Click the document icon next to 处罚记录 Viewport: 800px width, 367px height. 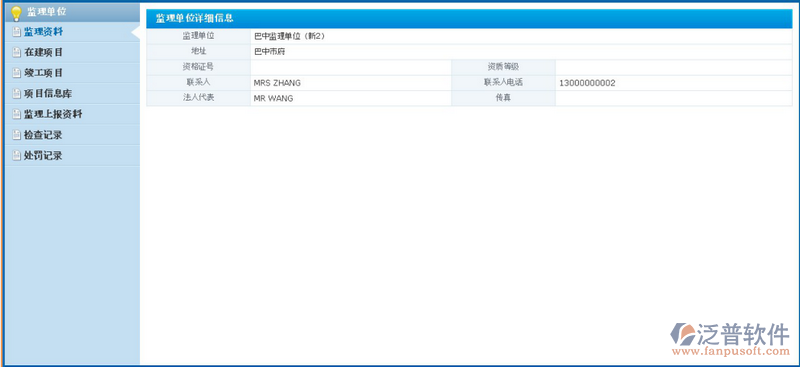click(x=16, y=156)
